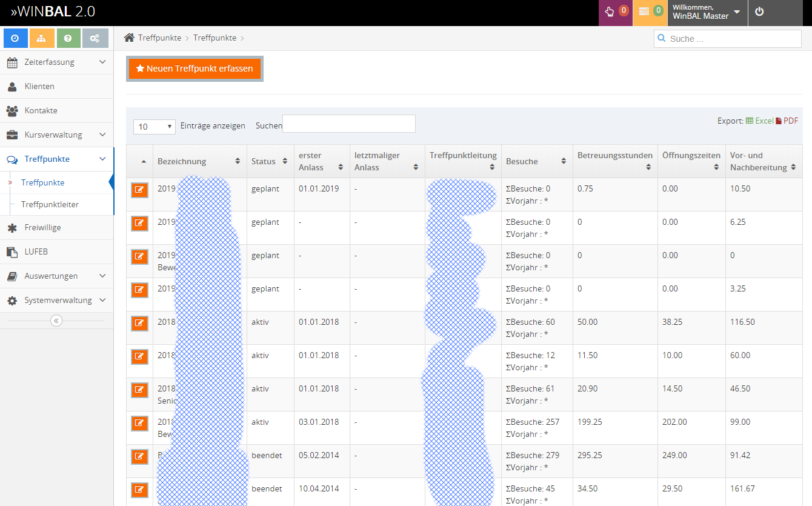Go to Klienten in the sidebar
This screenshot has height=506, width=812.
click(x=39, y=86)
